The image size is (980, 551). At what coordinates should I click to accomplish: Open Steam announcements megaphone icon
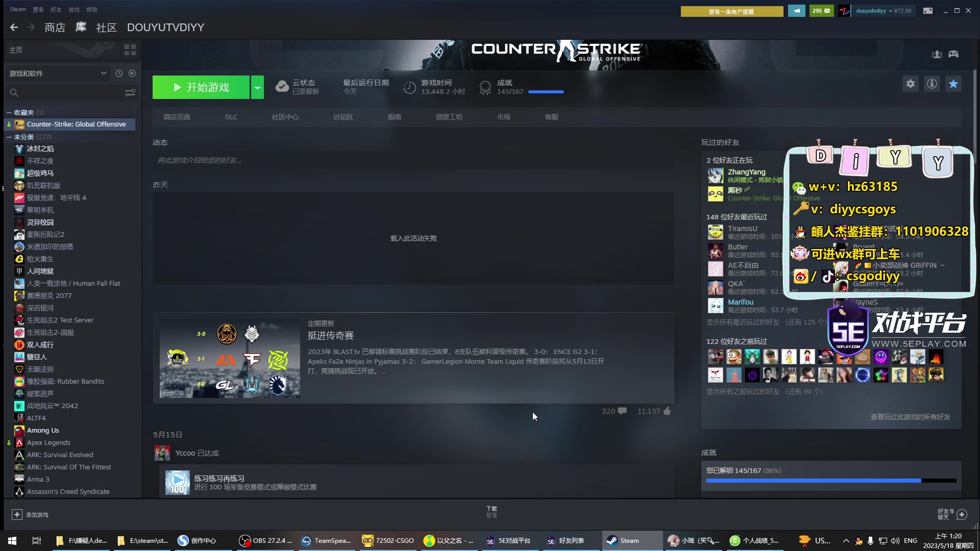coord(796,11)
